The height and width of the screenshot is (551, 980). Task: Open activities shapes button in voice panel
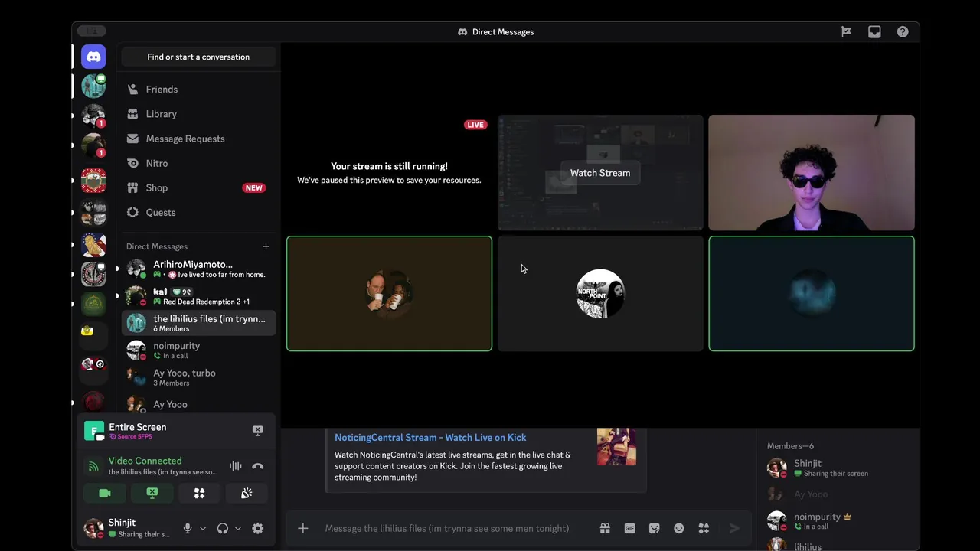199,494
